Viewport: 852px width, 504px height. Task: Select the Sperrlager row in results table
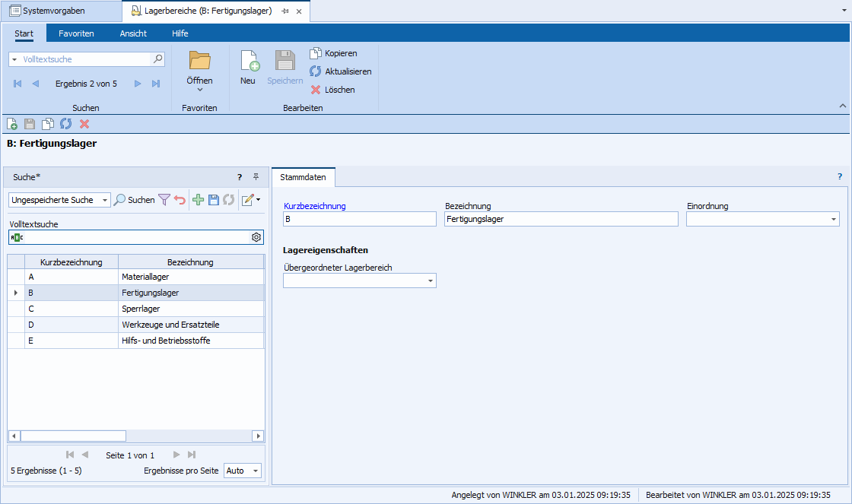[x=141, y=309]
